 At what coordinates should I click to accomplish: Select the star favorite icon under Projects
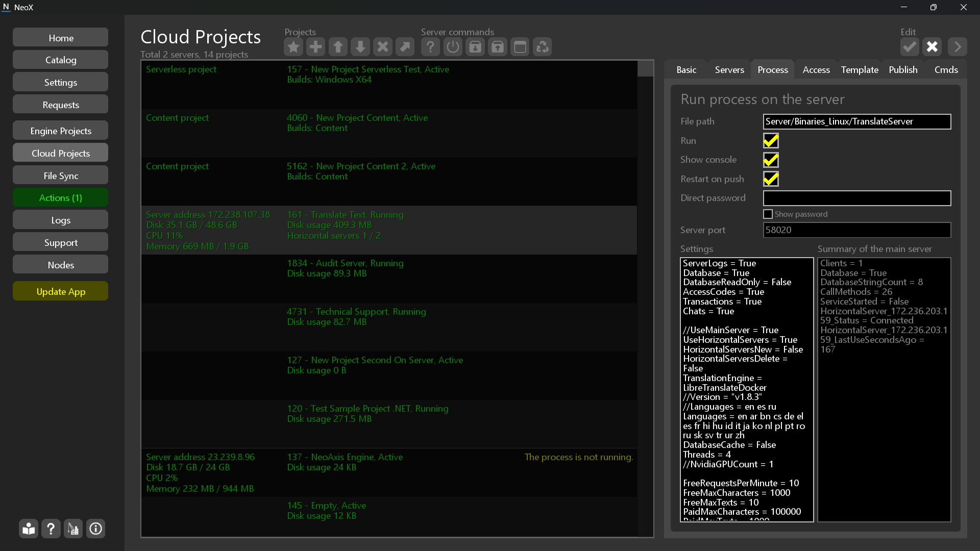293,46
